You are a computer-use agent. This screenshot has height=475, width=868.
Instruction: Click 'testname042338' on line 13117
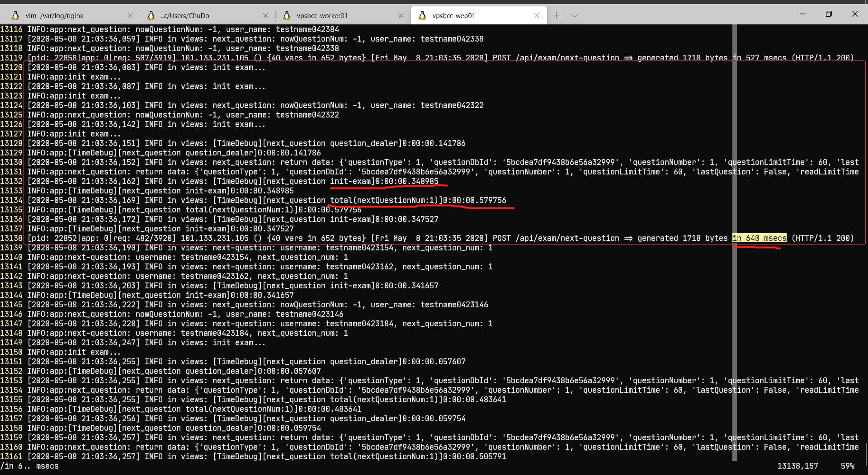coord(452,39)
